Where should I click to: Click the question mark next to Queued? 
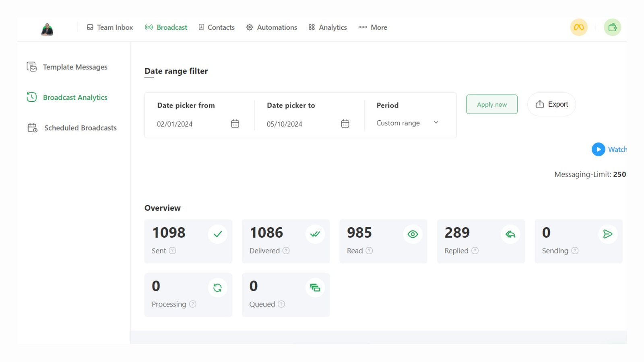(x=281, y=304)
